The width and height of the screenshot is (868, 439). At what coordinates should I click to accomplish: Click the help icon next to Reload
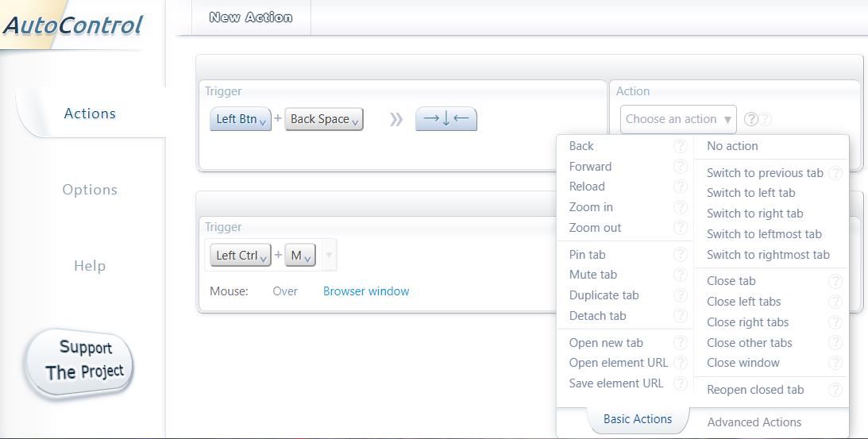coord(681,187)
